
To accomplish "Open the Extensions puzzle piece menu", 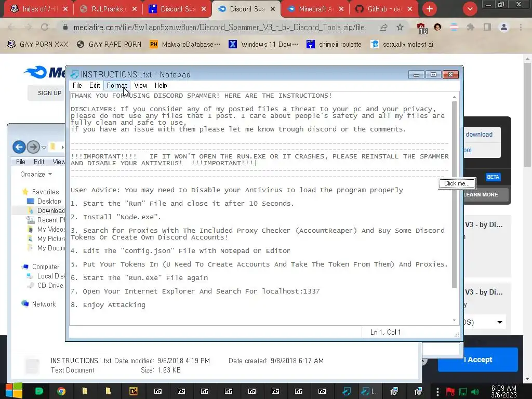I will 470,27.
